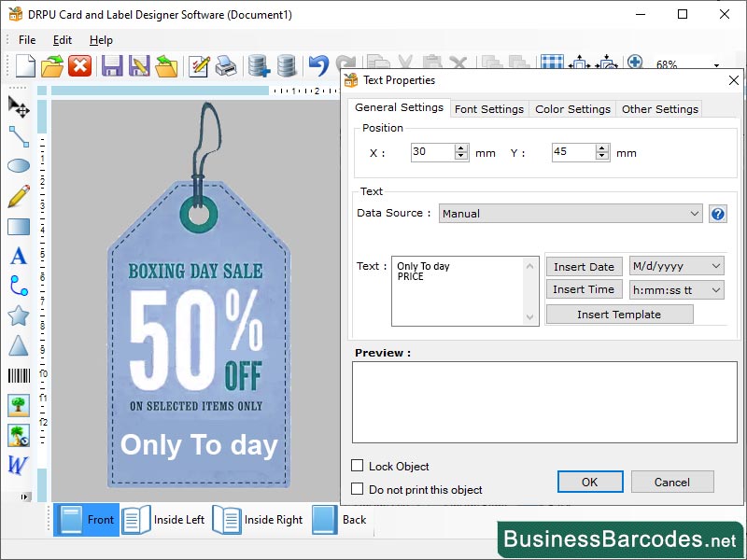Open the WordArt tool
This screenshot has height=560, width=747.
coord(19,465)
